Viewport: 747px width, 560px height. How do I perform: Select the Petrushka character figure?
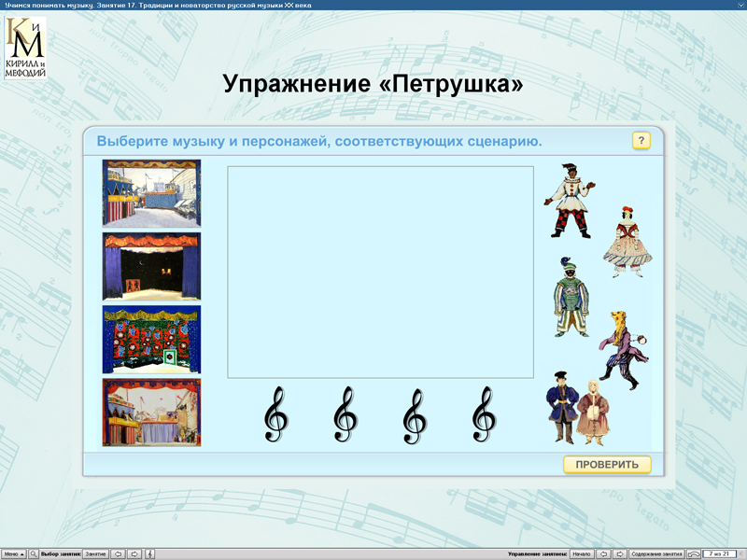click(x=571, y=201)
